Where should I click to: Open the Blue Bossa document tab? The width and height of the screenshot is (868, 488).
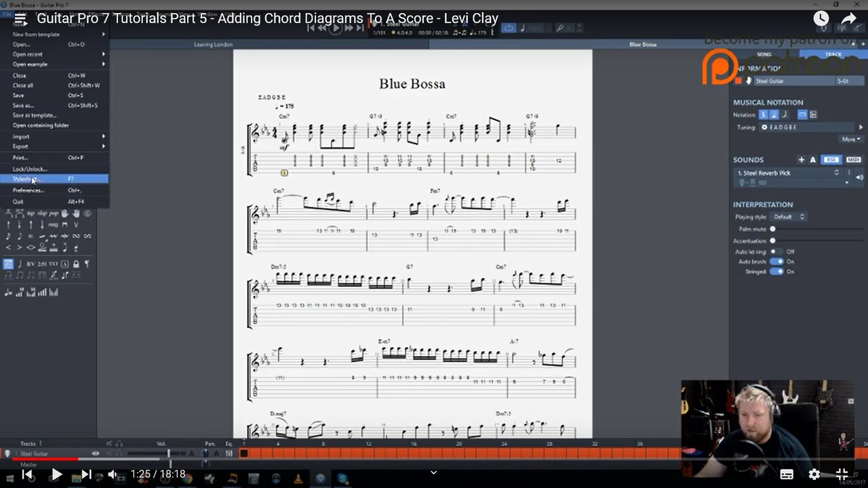(642, 44)
